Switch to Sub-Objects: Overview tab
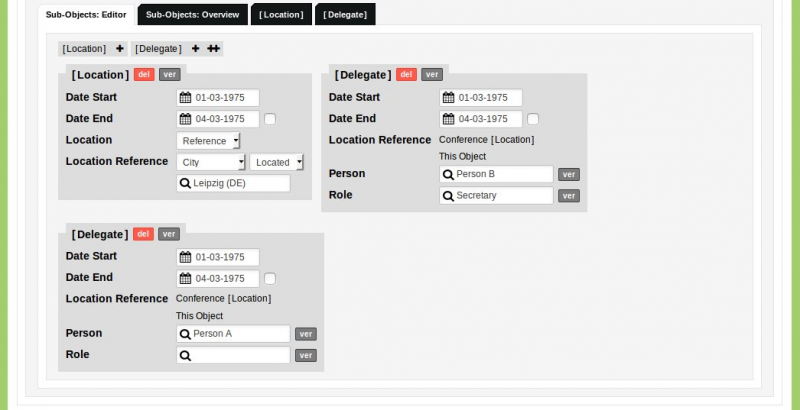Image resolution: width=800 pixels, height=410 pixels. point(192,15)
